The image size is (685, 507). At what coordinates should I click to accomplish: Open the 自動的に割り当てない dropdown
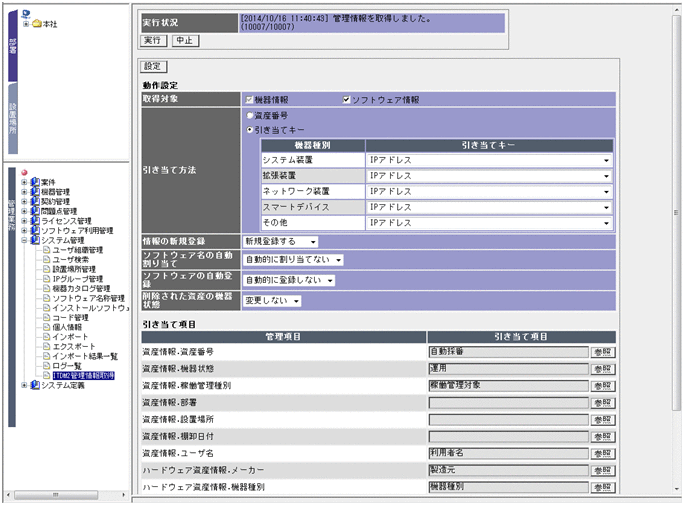[293, 260]
